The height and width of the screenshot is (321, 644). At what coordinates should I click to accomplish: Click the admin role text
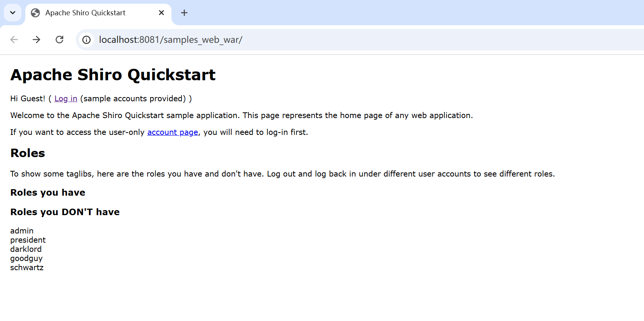click(x=22, y=231)
